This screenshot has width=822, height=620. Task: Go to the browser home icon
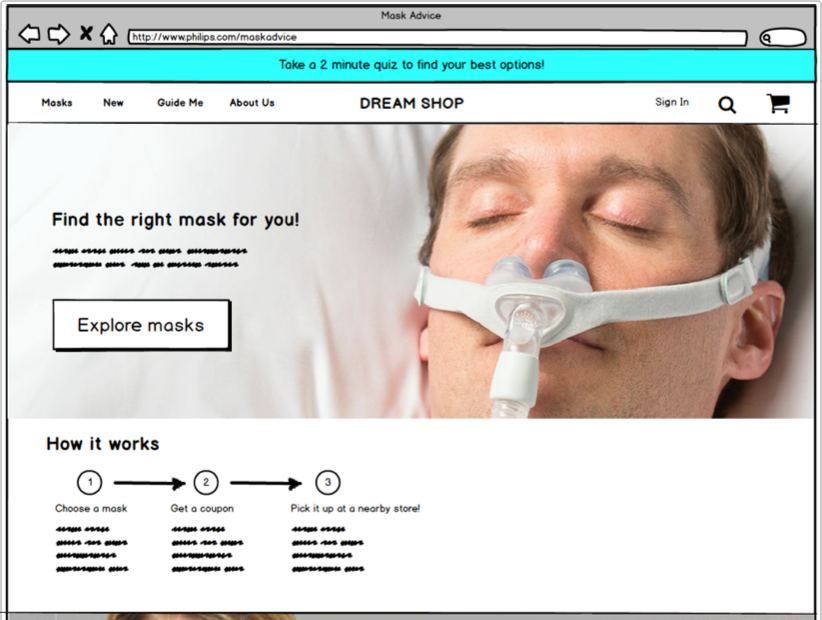tap(109, 34)
